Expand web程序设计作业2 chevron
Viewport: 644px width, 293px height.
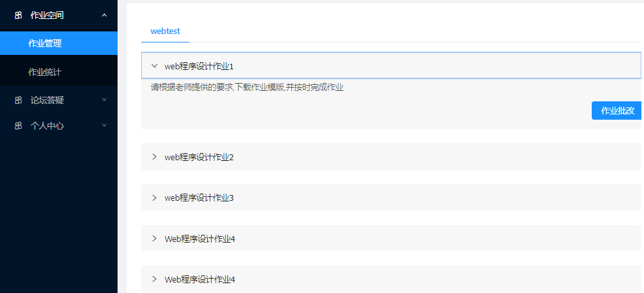pos(154,157)
